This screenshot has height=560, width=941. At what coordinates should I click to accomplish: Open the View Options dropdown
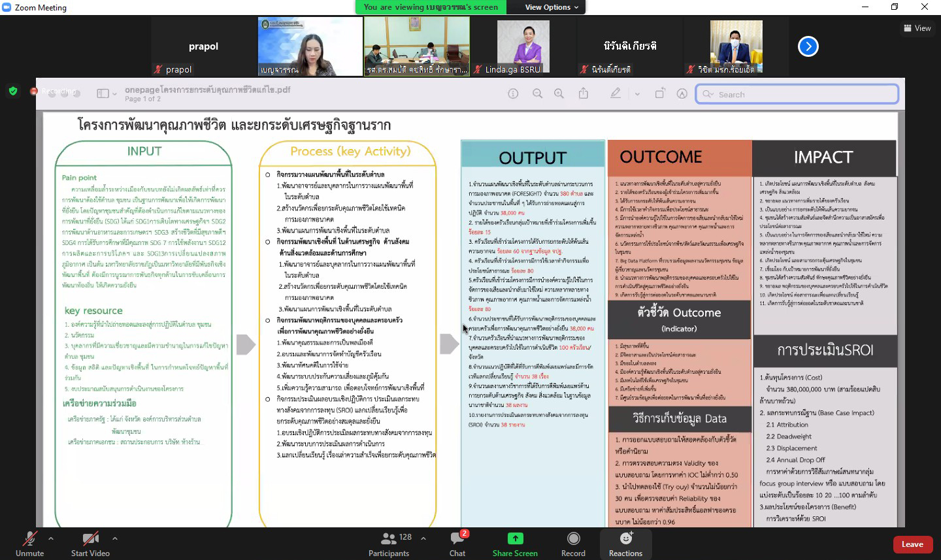[x=552, y=7]
